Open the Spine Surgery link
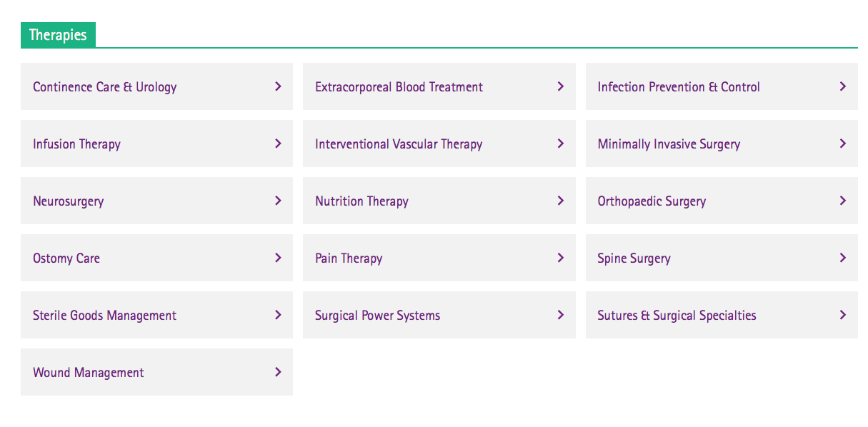This screenshot has width=868, height=427. click(x=634, y=258)
